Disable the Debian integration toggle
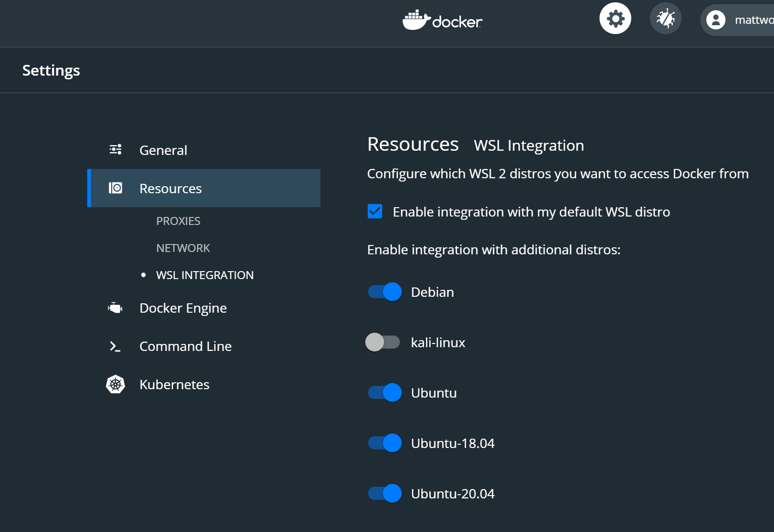 click(x=384, y=292)
